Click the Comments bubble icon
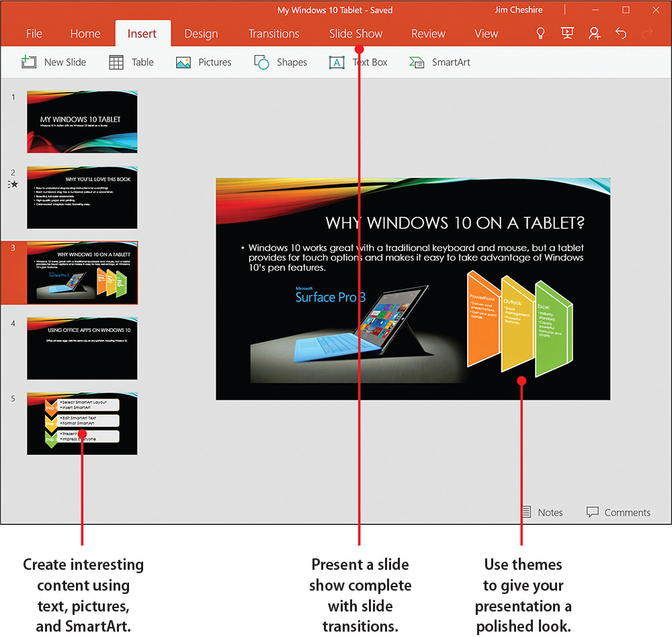 (592, 512)
